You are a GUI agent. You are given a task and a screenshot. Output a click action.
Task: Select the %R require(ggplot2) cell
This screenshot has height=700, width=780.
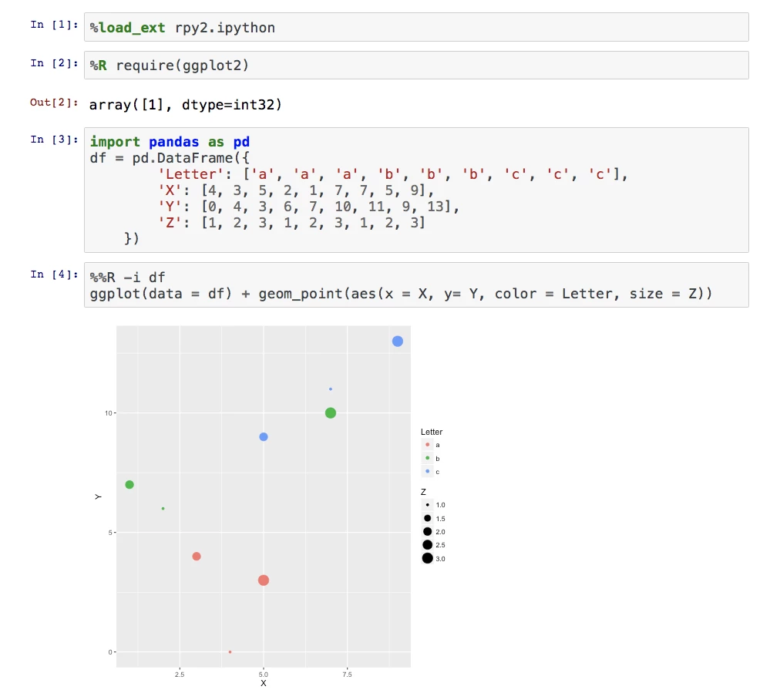click(x=416, y=66)
